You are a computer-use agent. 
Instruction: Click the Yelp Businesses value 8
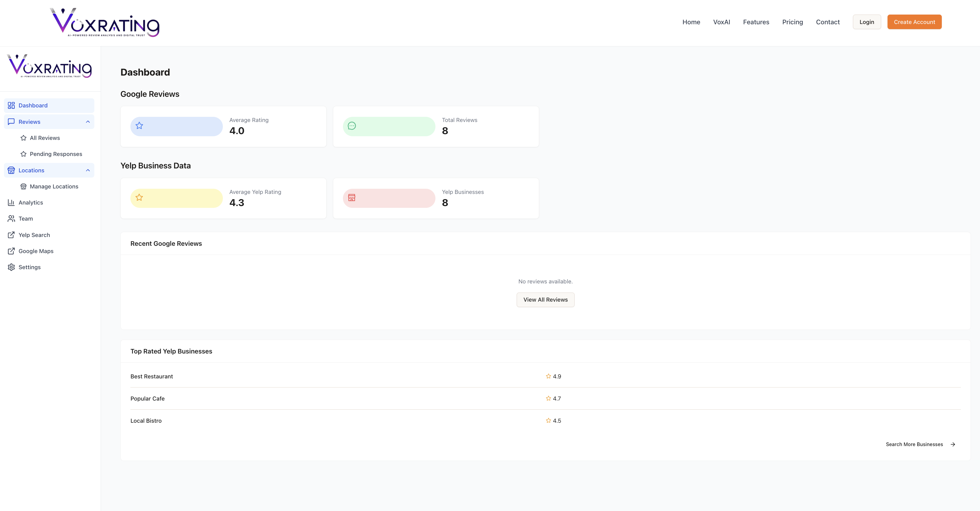tap(445, 203)
